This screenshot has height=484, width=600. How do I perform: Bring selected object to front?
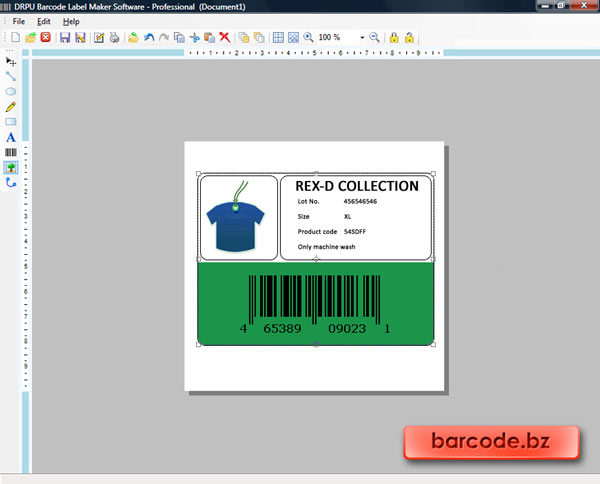click(244, 37)
